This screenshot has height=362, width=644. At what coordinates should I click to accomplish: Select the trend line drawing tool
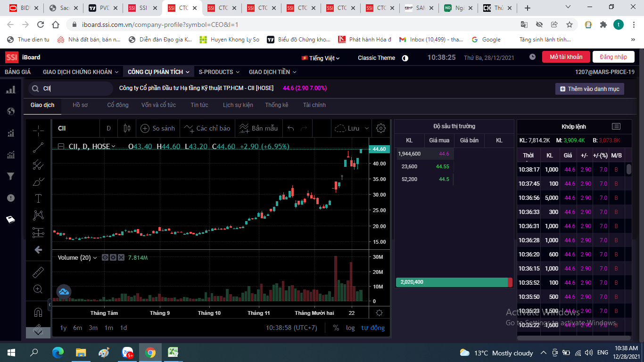pos(38,148)
